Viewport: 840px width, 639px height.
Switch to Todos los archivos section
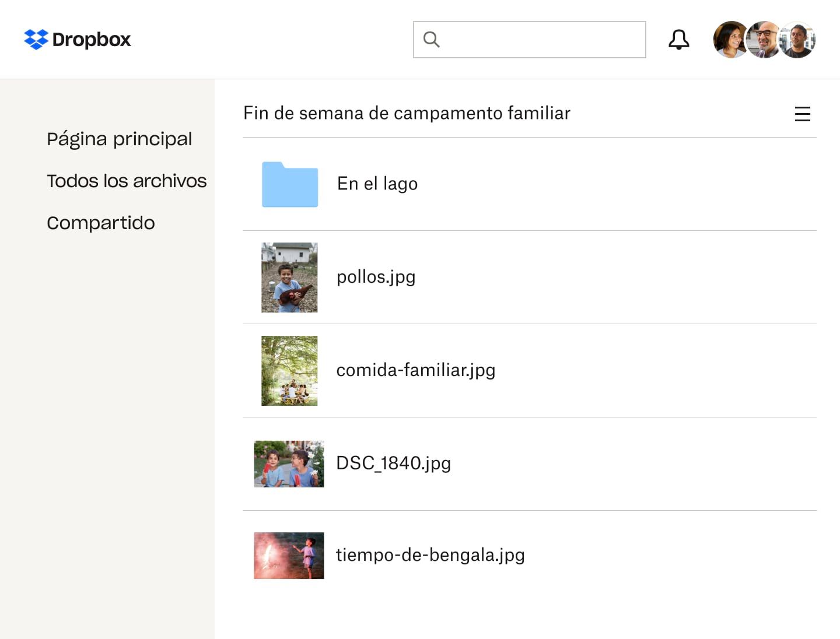pyautogui.click(x=127, y=181)
